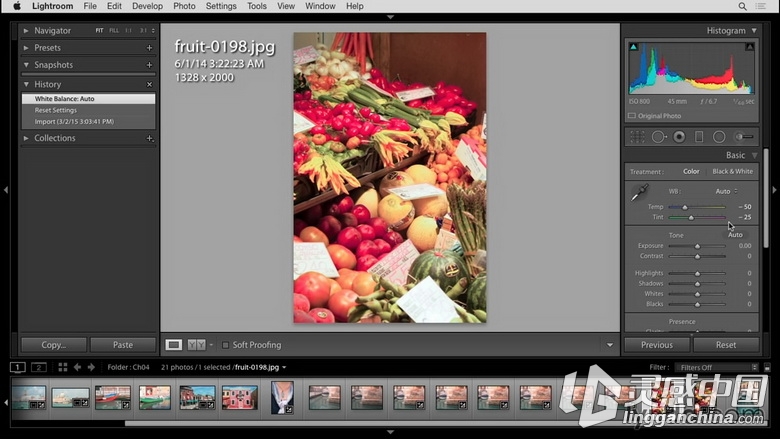Open toolbar content options arrow
This screenshot has height=439, width=780.
tap(610, 345)
